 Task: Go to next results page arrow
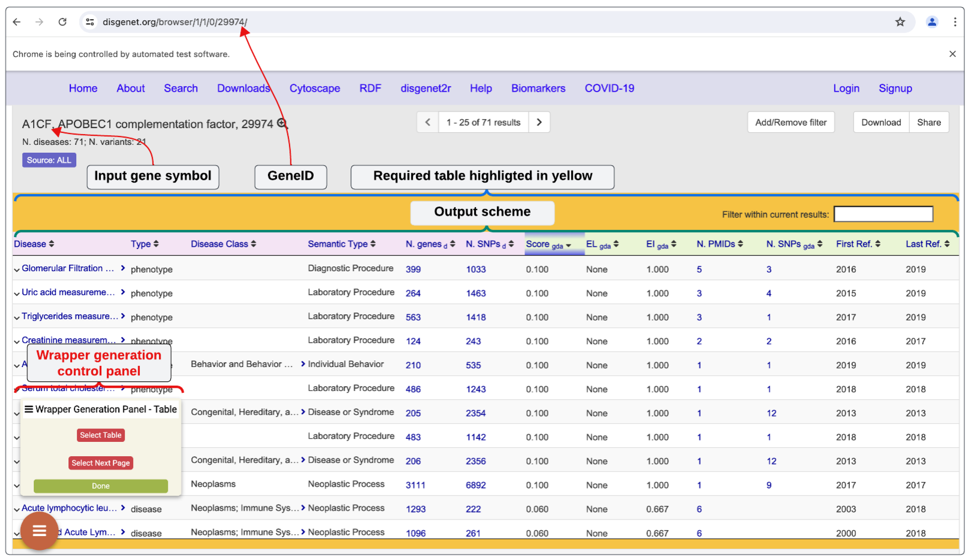[539, 122]
